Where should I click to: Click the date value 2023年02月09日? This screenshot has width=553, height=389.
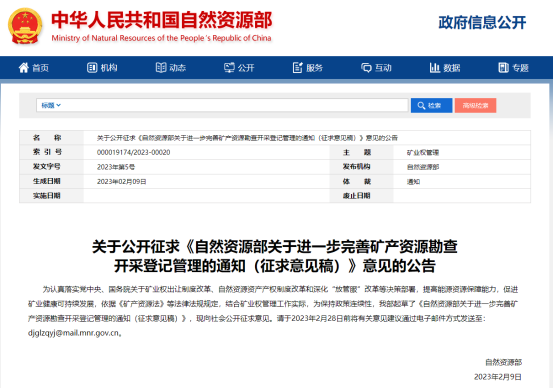tap(121, 182)
